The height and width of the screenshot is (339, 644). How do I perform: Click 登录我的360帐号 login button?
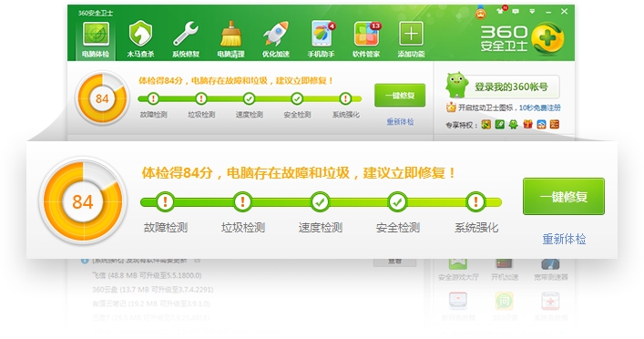(x=511, y=87)
